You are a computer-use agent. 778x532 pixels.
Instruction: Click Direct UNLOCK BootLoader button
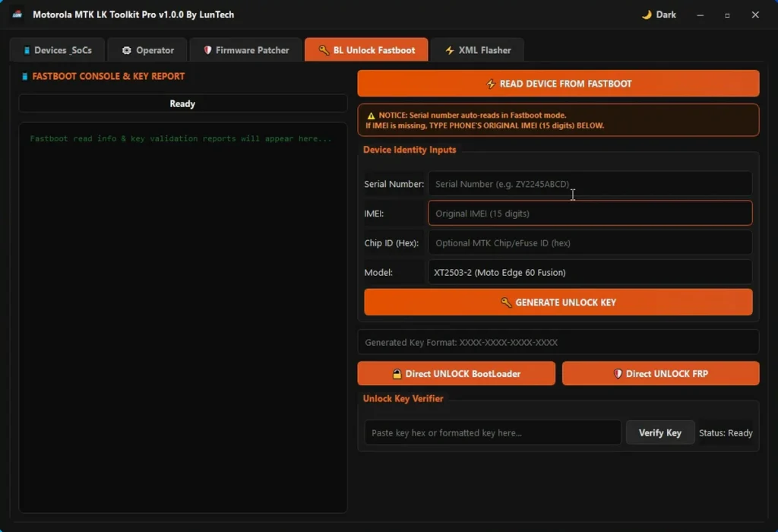point(456,373)
